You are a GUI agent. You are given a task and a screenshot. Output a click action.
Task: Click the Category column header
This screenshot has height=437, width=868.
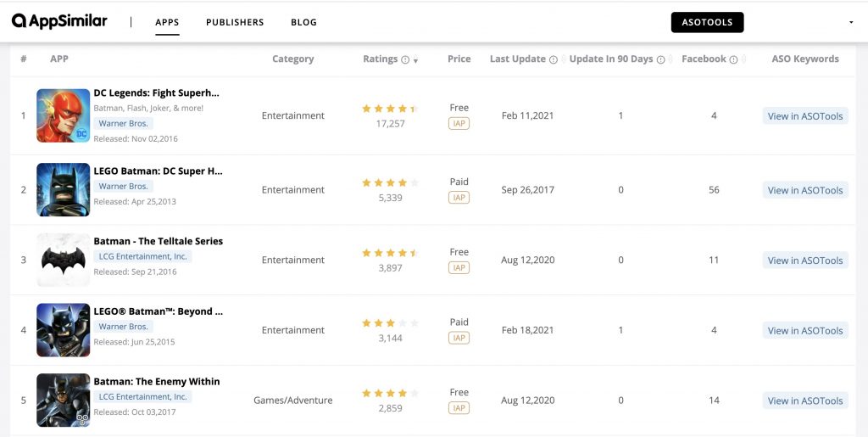292,59
